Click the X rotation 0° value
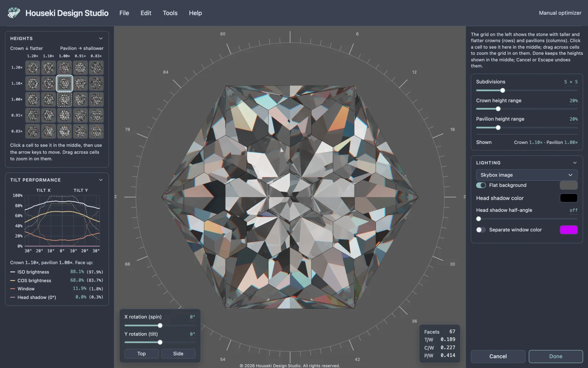The image size is (588, 368). tap(193, 317)
